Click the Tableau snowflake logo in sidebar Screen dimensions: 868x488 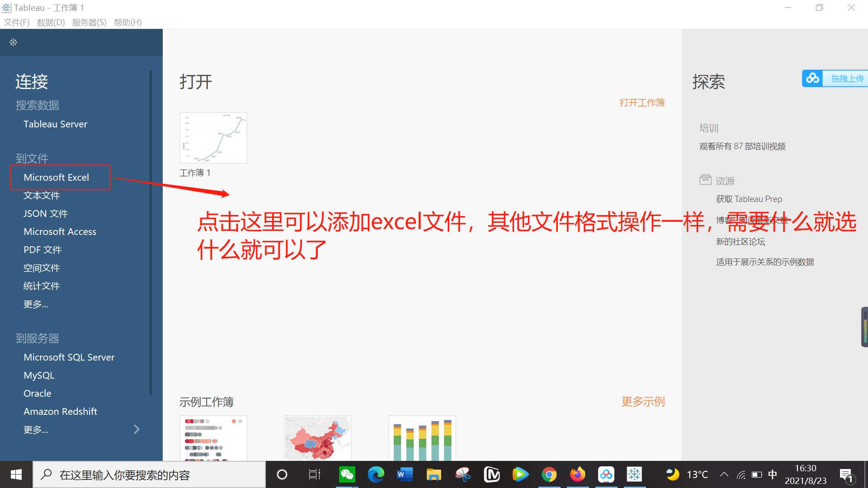(13, 42)
